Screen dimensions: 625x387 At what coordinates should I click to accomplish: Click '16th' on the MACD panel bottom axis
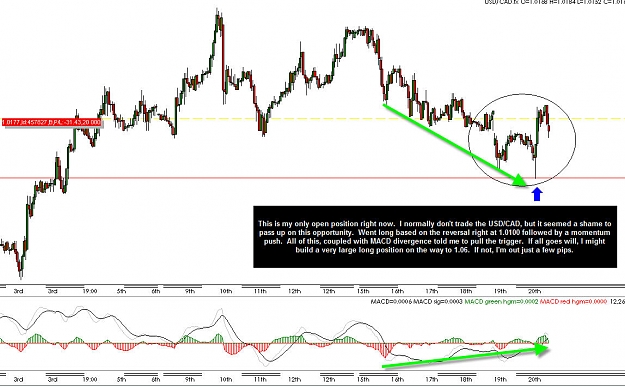coord(397,379)
